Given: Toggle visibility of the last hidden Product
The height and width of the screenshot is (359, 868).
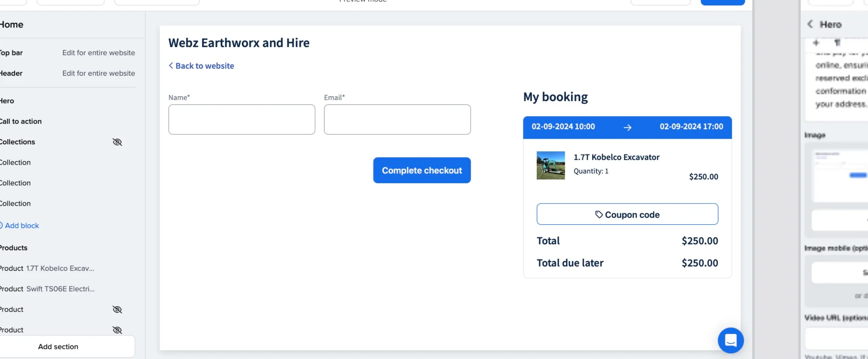Looking at the screenshot, I should [x=117, y=330].
